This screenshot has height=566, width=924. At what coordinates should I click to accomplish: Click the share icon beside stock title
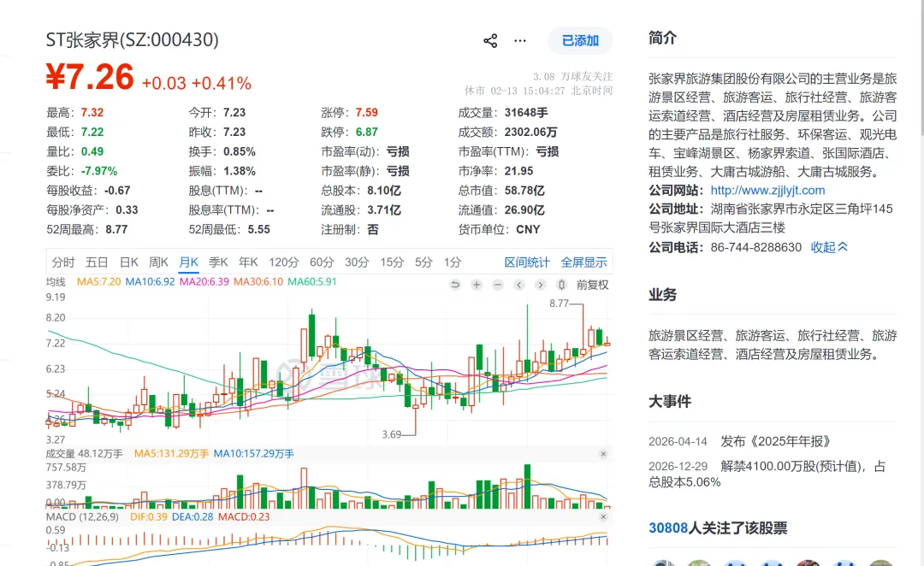click(x=490, y=41)
